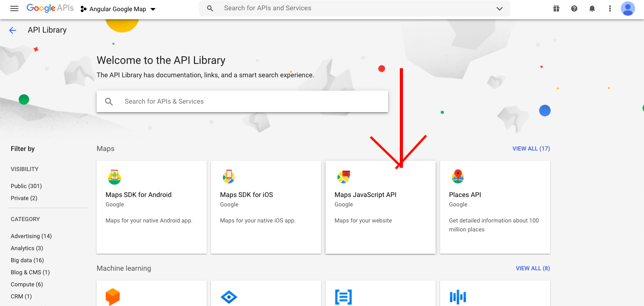Screen dimensions: 644x306
Task: Click 'Maps for your native iOS app.' text
Action: click(258, 221)
